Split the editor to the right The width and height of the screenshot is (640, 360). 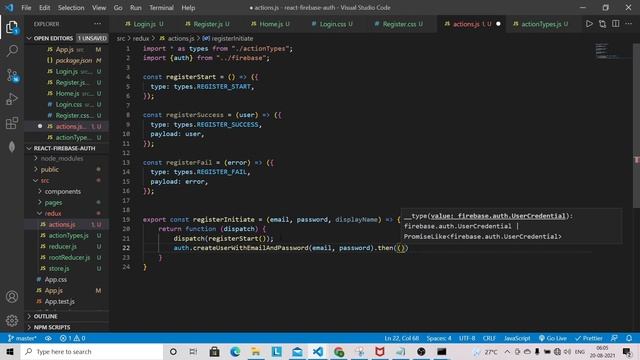(616, 24)
